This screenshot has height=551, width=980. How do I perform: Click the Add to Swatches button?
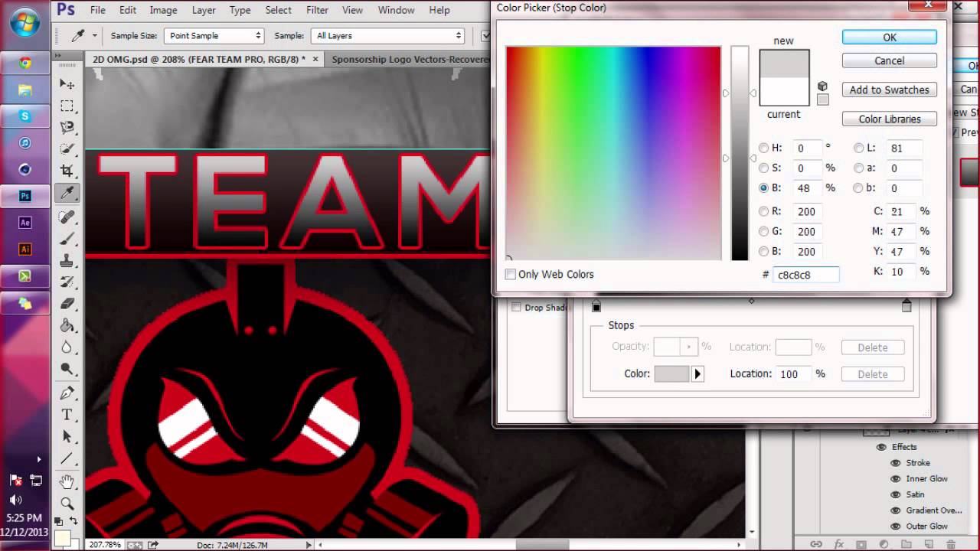889,90
